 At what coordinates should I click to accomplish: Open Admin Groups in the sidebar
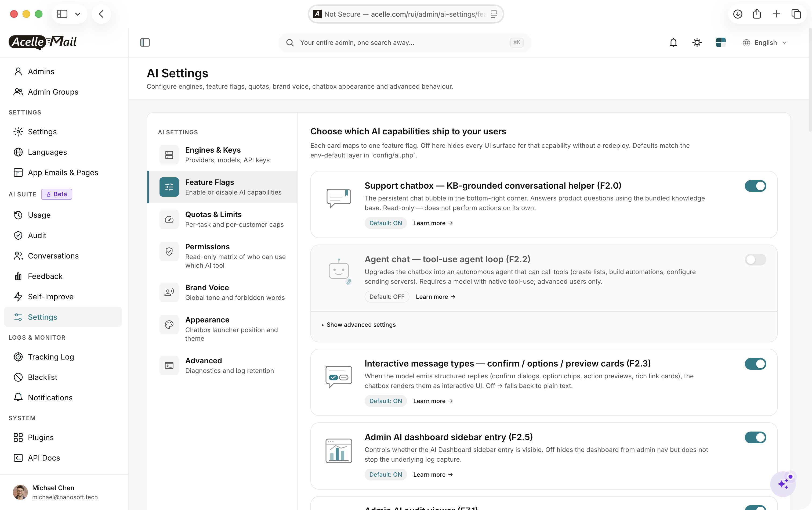(x=63, y=92)
